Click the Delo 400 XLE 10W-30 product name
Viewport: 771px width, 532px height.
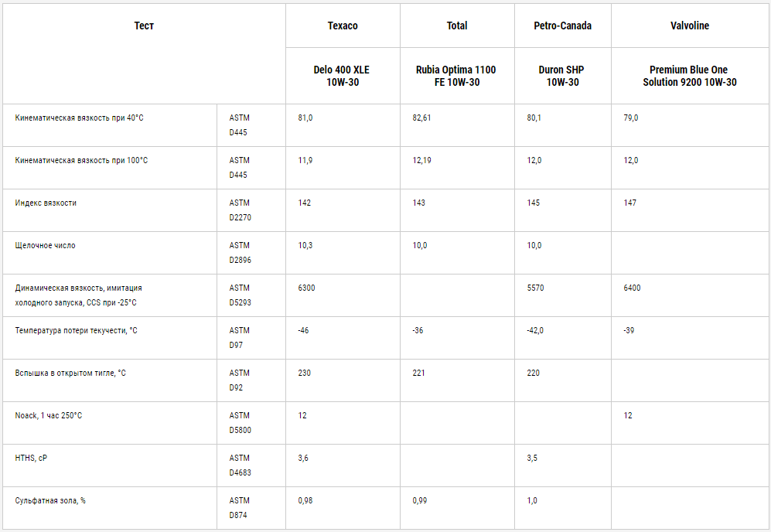343,76
